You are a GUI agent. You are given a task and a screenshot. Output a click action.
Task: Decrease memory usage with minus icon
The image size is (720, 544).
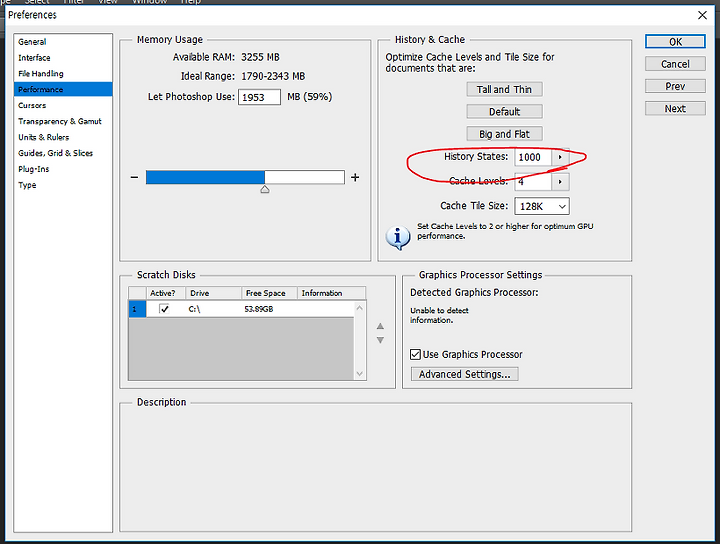[134, 177]
